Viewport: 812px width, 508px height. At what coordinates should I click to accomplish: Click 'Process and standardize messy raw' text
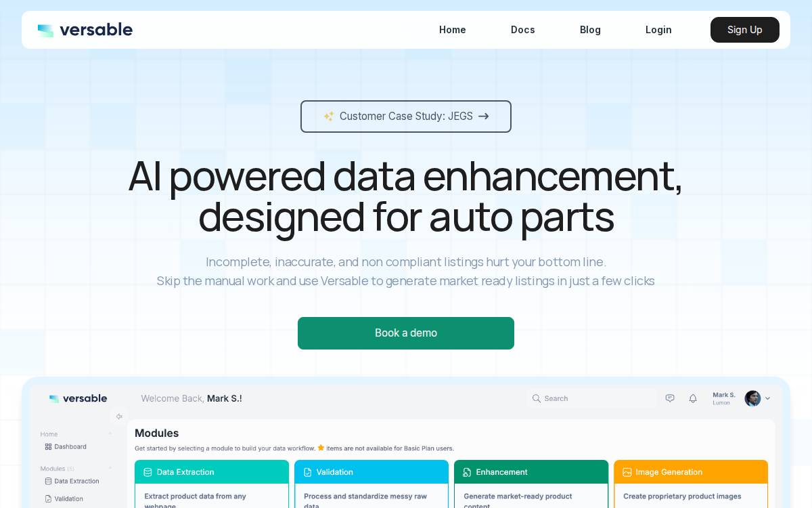click(x=365, y=496)
